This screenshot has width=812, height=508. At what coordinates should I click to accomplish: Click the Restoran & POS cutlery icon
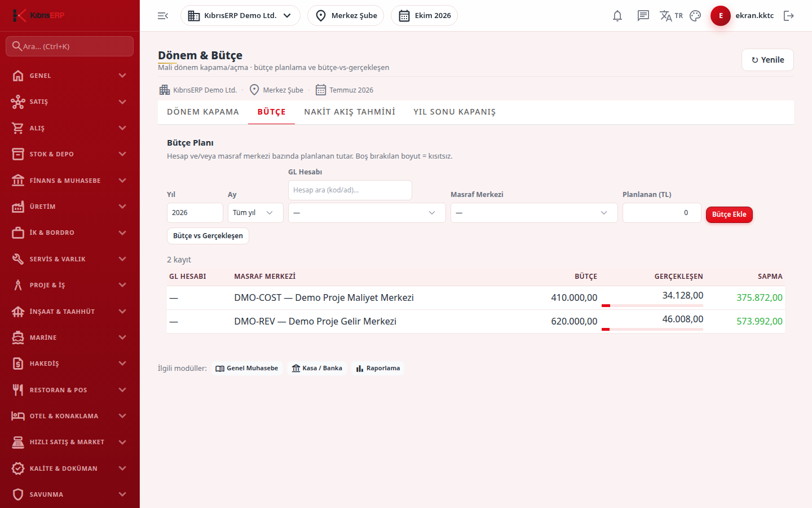18,390
